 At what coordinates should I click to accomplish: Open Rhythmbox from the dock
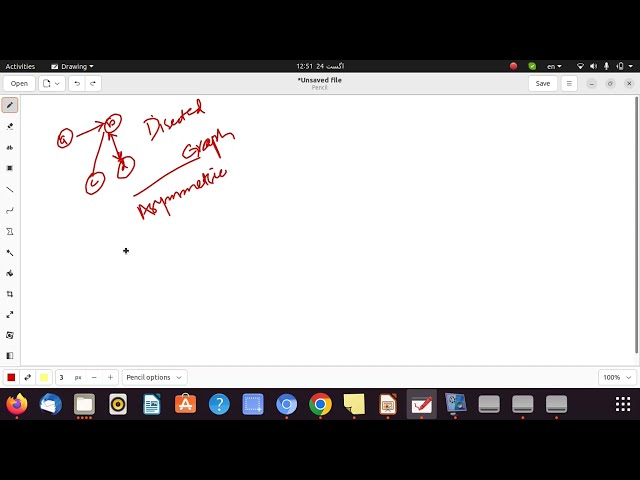[x=118, y=404]
